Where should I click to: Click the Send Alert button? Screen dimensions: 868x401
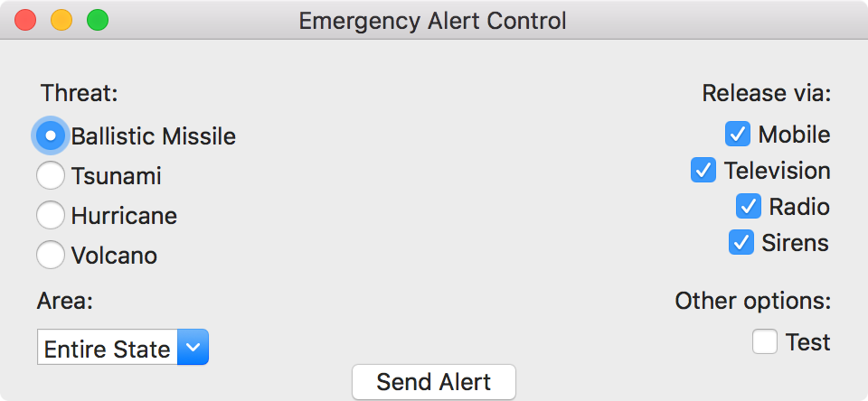(434, 382)
